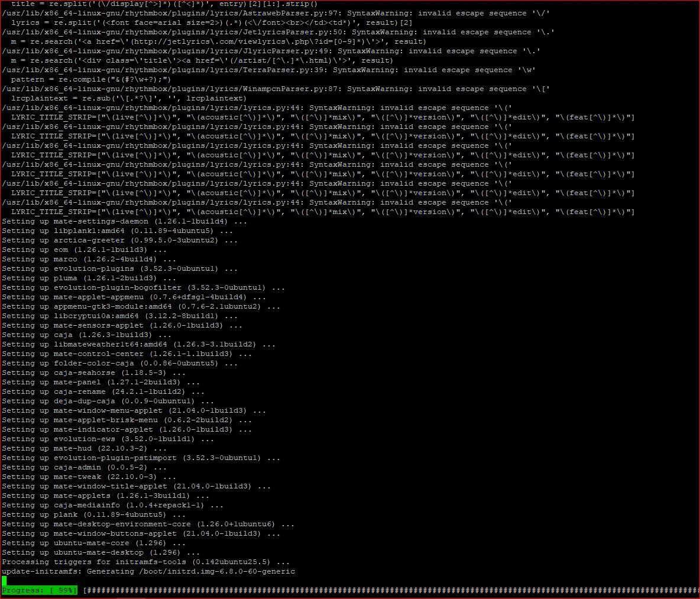Click 'Setting up caja (1.26.3-1build3)' line
The image size is (700, 599).
coord(86,335)
